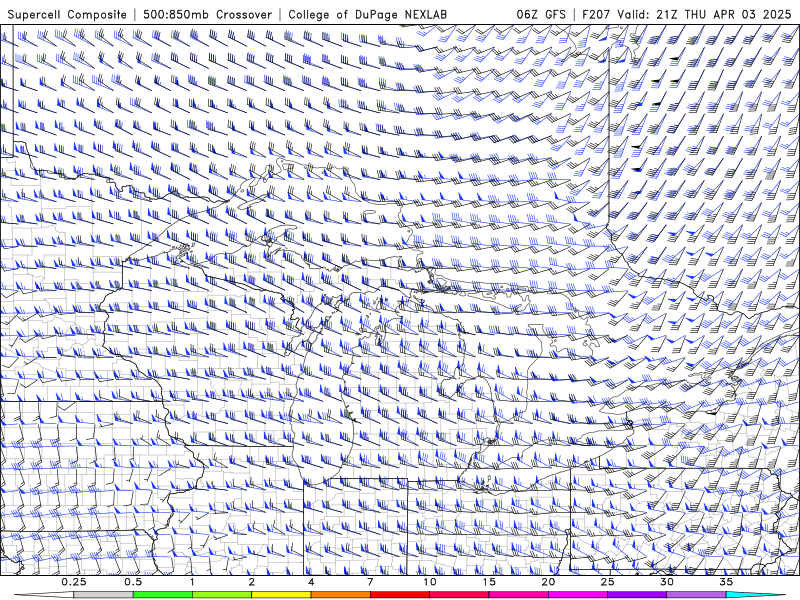
Task: Click the legend value 30
Action: 666,582
